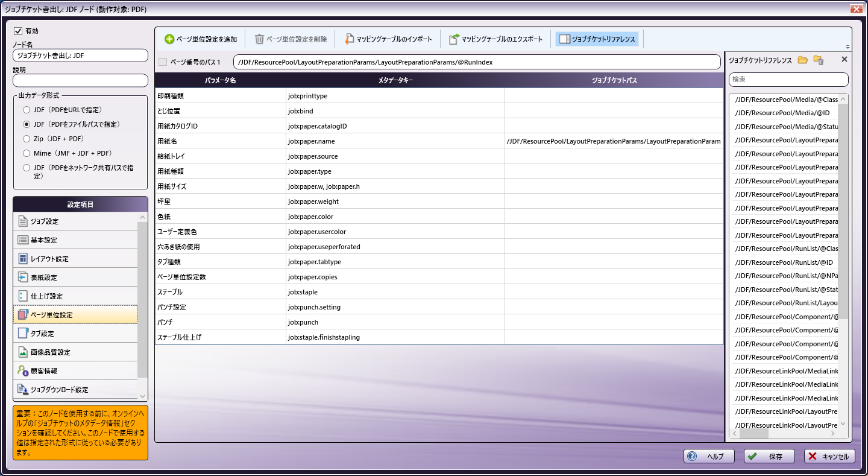Click the 印刷種類 parameter row

(439, 96)
